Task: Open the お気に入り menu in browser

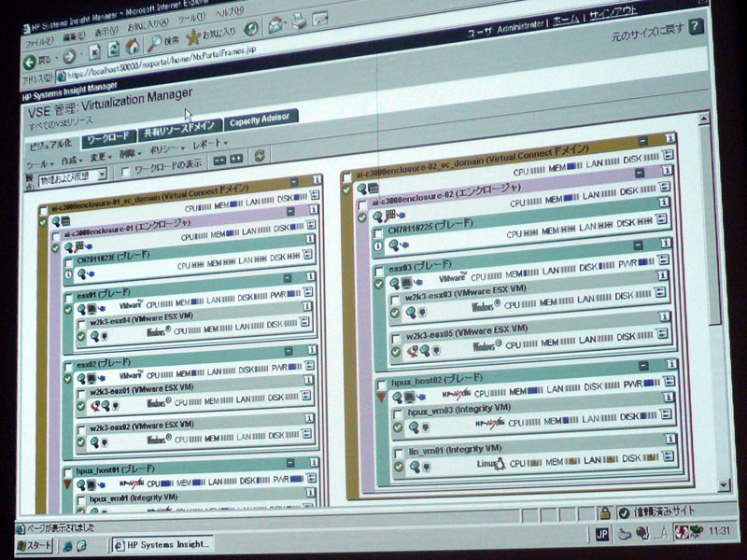Action: click(x=148, y=24)
